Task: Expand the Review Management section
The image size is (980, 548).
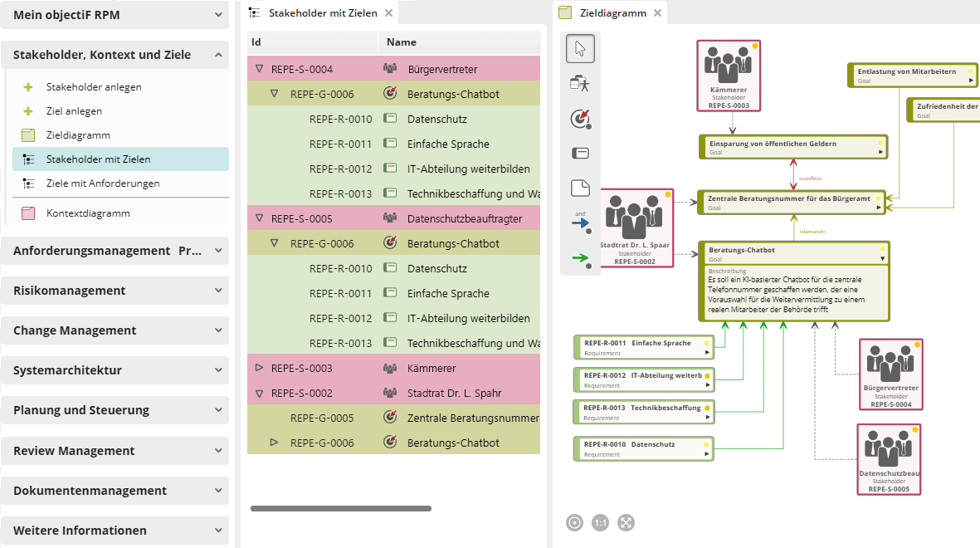Action: click(x=218, y=450)
